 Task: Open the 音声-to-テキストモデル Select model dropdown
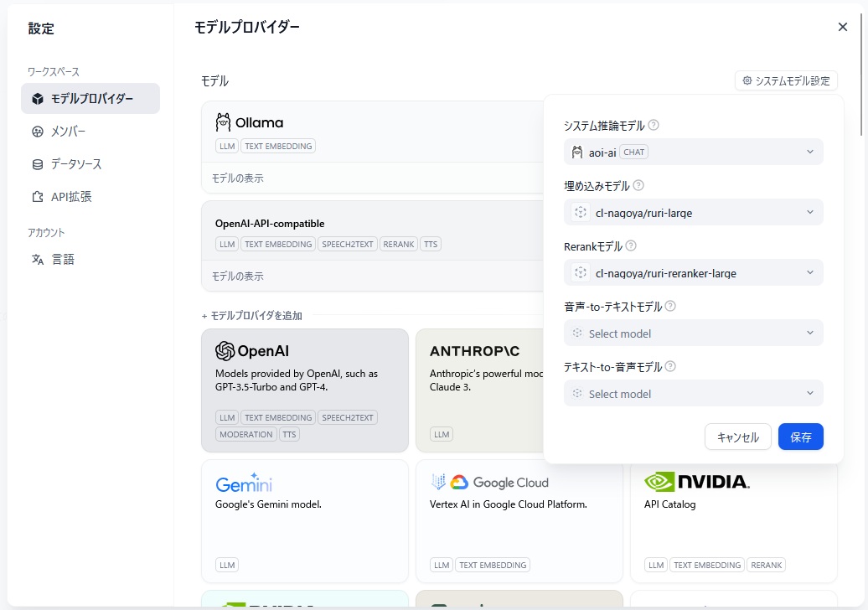(x=693, y=333)
